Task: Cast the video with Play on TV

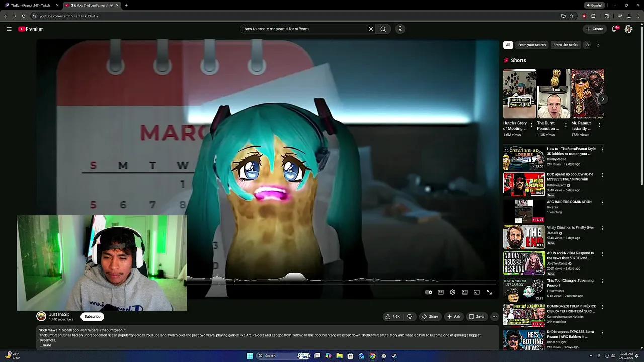Action: (477, 292)
